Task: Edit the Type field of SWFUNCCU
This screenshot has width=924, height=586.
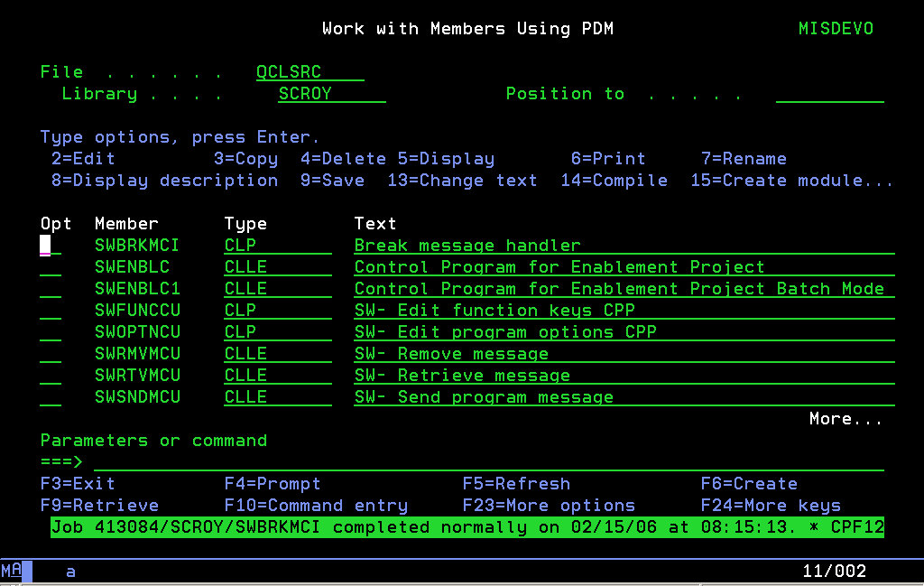Action: 277,311
